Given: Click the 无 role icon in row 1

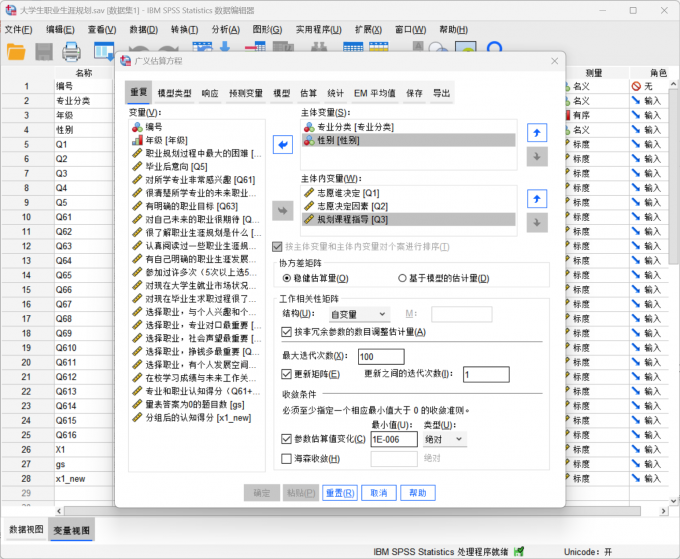Looking at the screenshot, I should 636,86.
